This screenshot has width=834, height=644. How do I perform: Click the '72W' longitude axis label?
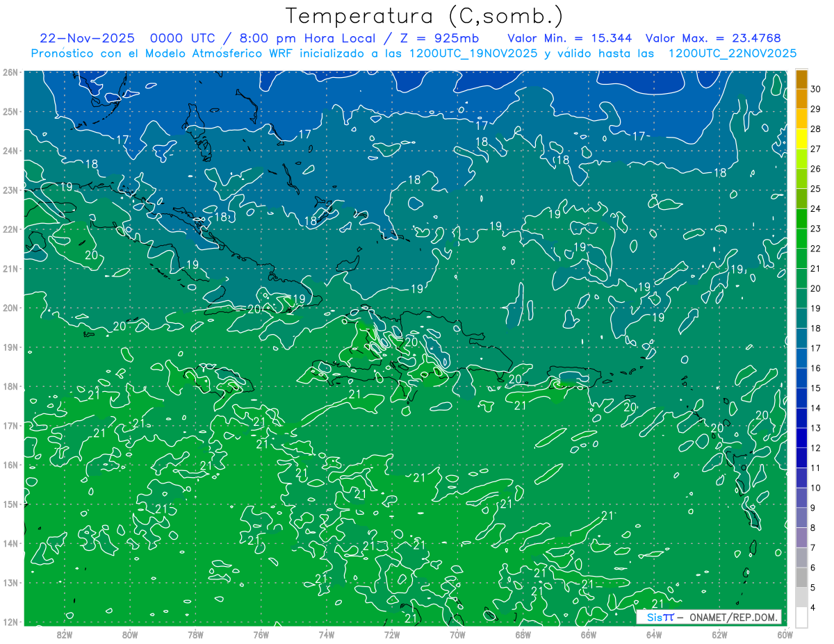[x=392, y=634]
